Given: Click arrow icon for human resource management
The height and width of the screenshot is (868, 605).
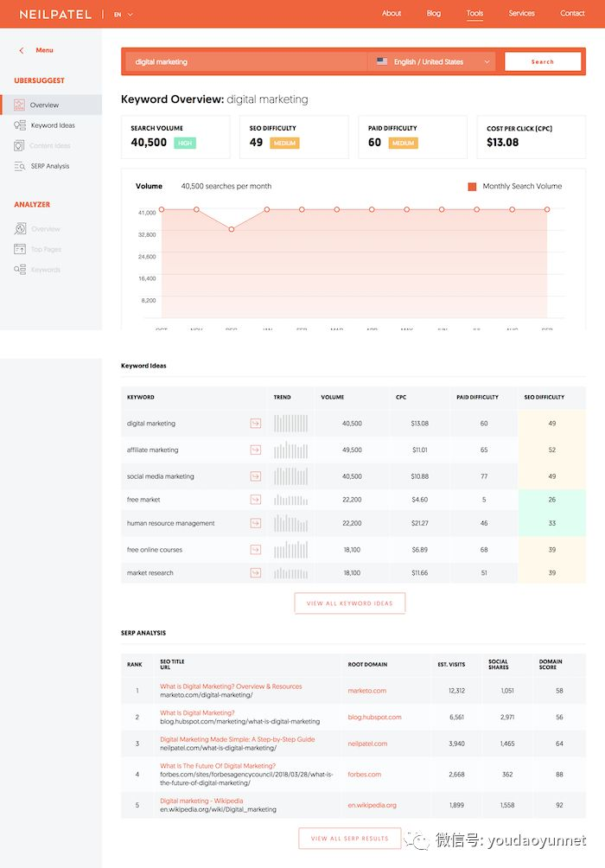Looking at the screenshot, I should pos(256,523).
